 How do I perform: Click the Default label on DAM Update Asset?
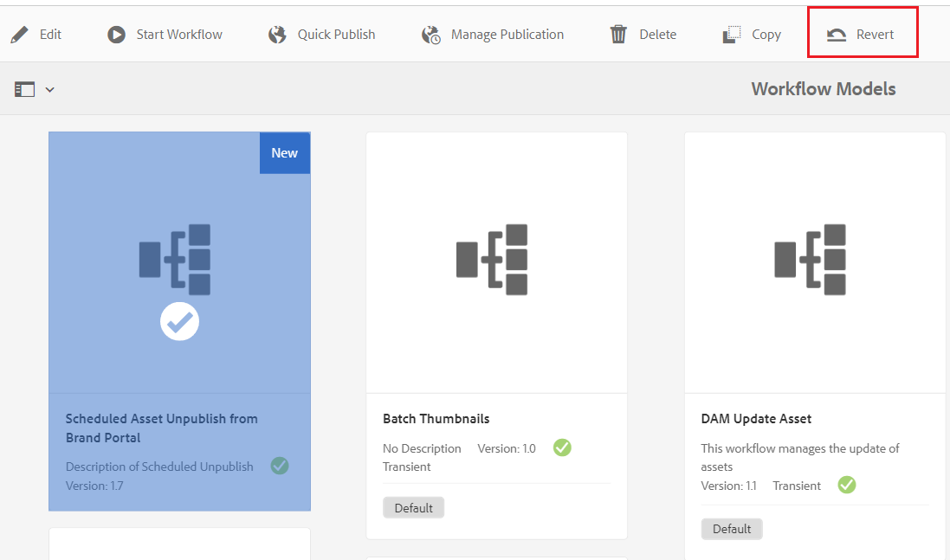tap(732, 529)
